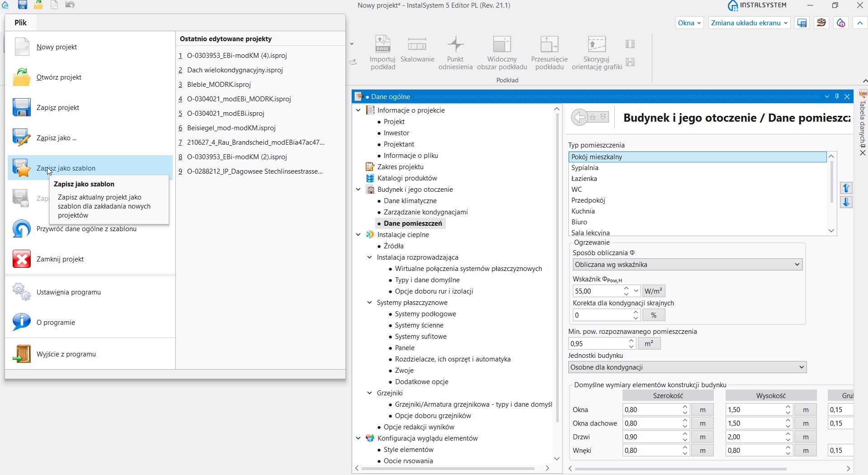The width and height of the screenshot is (868, 475).
Task: Open Widoczny obszar podkładu tool
Action: 502,45
